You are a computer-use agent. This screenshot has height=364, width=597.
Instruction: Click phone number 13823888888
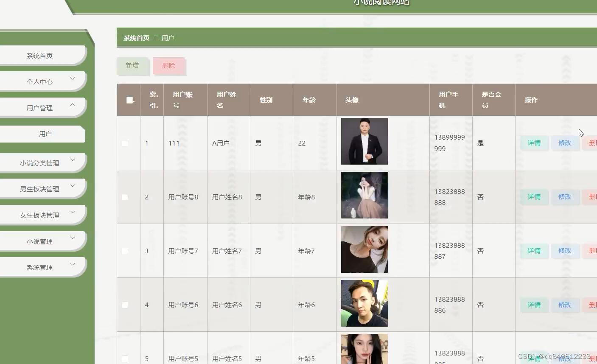[x=449, y=197]
